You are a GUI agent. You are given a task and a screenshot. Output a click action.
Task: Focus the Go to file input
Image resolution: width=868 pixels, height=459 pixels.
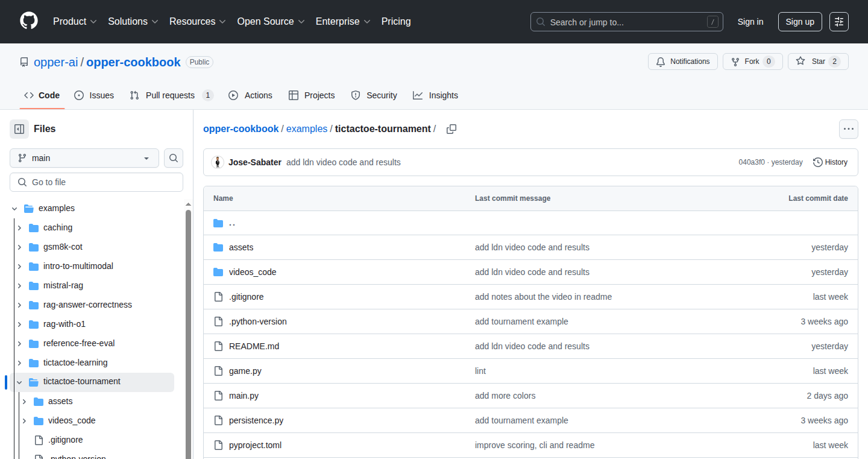tap(96, 182)
